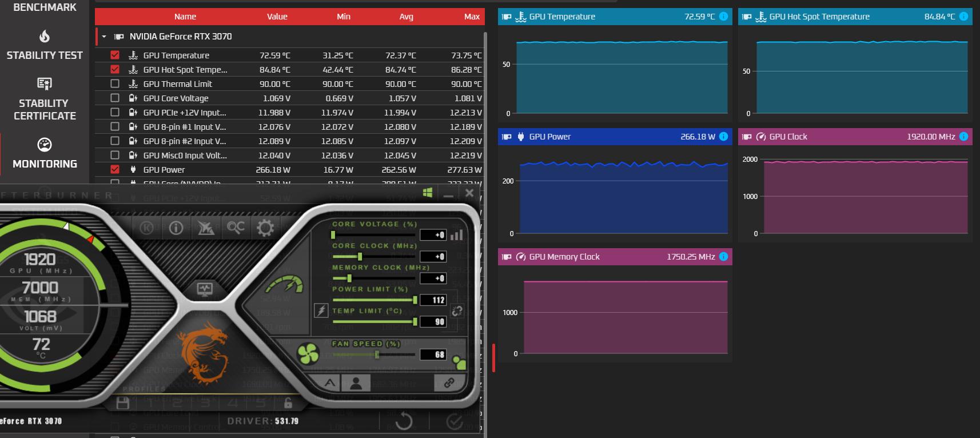Reset Afterburner settings with circular arrow

pyautogui.click(x=404, y=421)
